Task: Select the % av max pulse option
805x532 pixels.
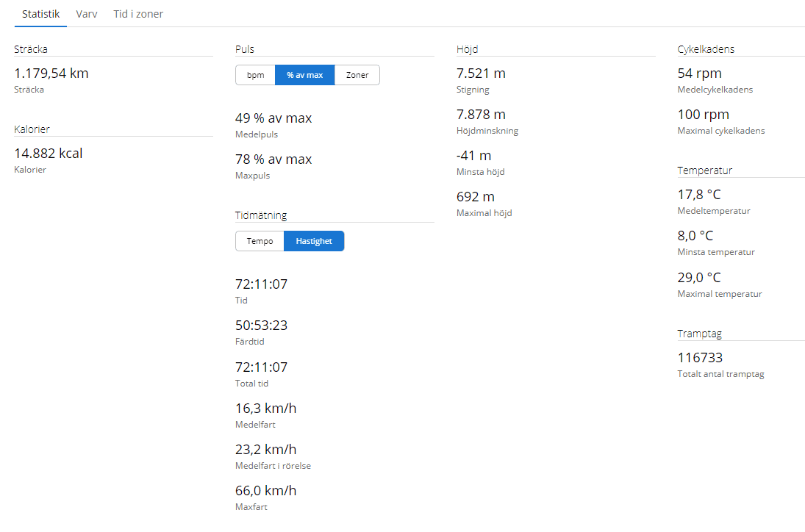Action: coord(304,75)
